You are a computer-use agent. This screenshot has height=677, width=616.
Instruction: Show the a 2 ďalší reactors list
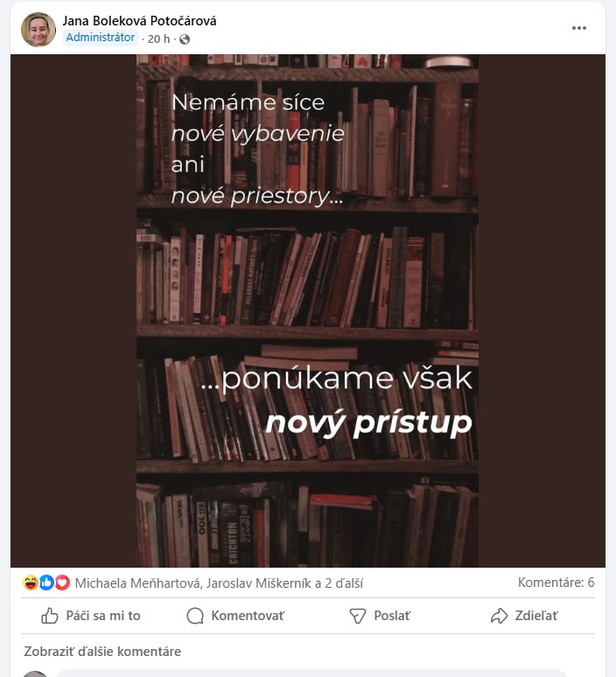(339, 583)
